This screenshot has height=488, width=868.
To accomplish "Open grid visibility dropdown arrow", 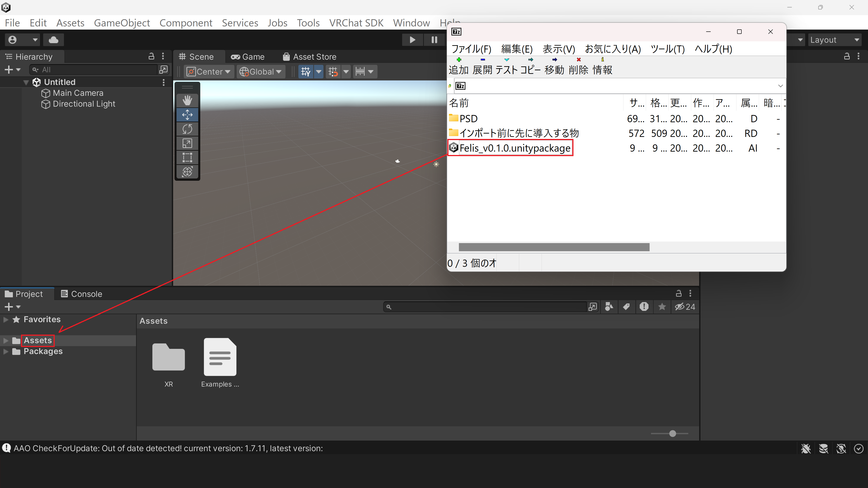I will (x=319, y=71).
